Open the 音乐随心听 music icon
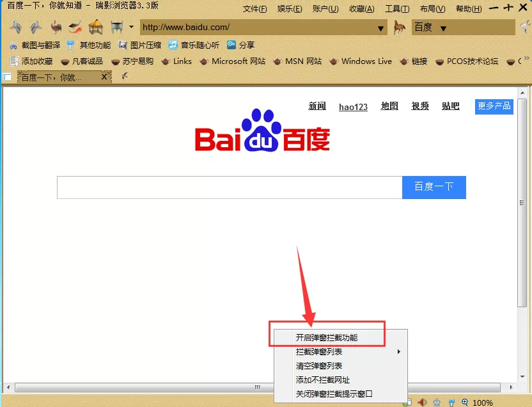532x407 pixels. coord(173,45)
